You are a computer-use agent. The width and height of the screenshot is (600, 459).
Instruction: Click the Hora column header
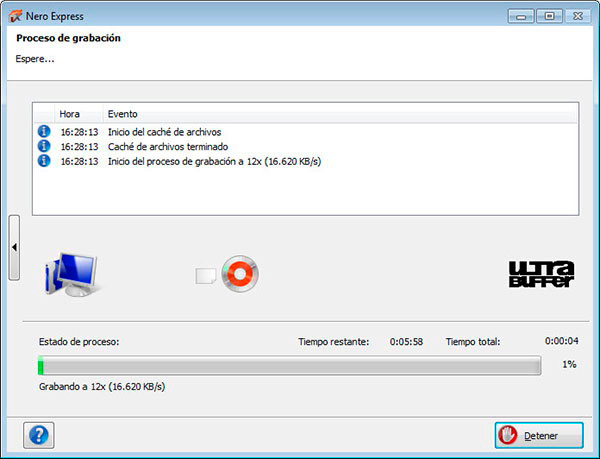coord(78,114)
